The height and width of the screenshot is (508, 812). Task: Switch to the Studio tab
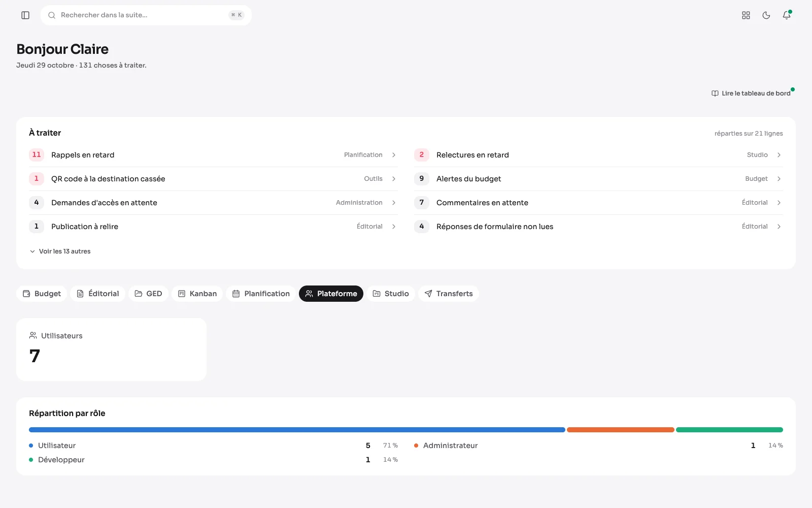[391, 294]
